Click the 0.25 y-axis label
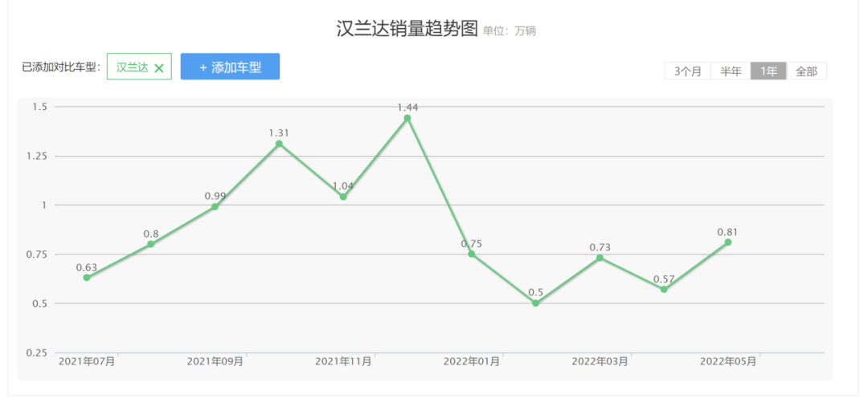 pyautogui.click(x=36, y=352)
